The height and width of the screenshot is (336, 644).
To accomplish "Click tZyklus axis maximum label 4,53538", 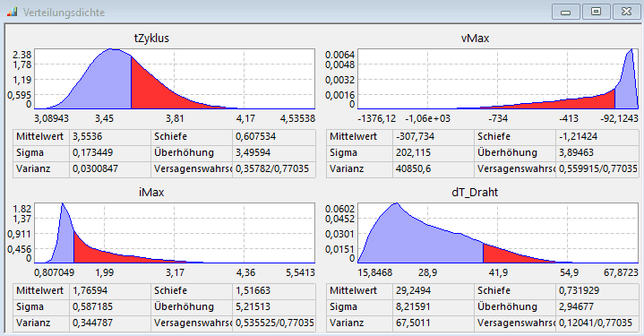I will 297,118.
